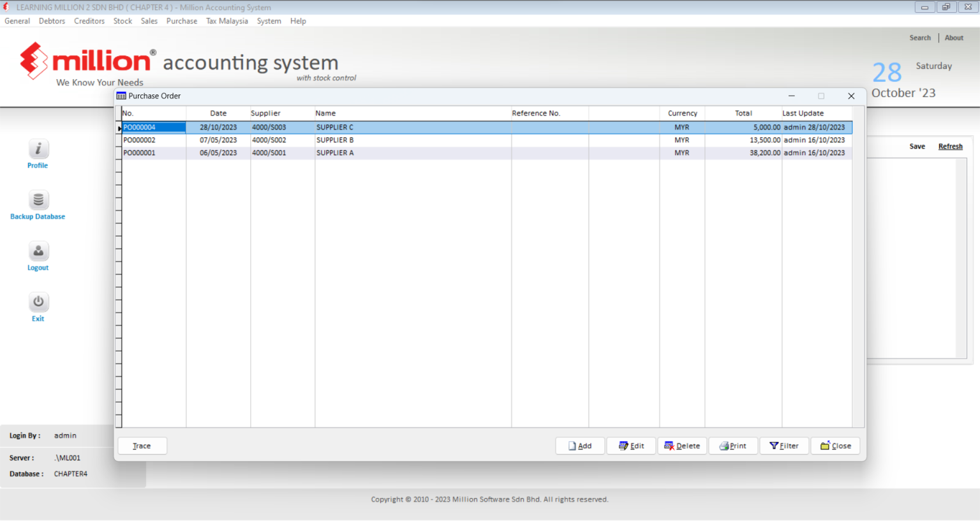Viewport: 980px width, 521px height.
Task: Open the General menu
Action: click(17, 21)
